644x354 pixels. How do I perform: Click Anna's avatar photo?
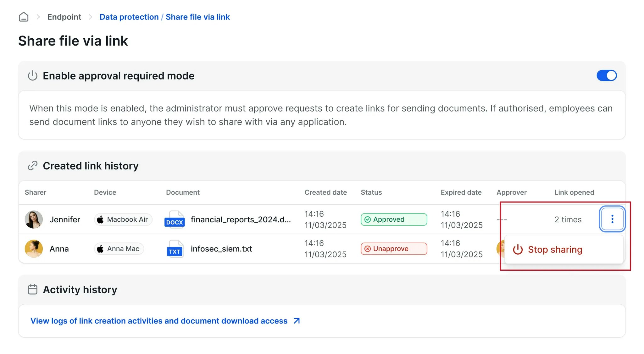34,249
